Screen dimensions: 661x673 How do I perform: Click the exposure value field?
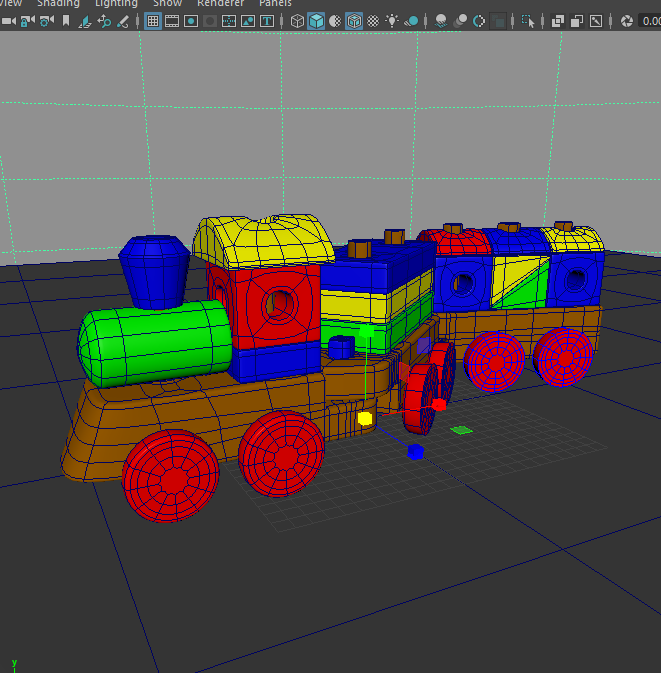click(650, 20)
